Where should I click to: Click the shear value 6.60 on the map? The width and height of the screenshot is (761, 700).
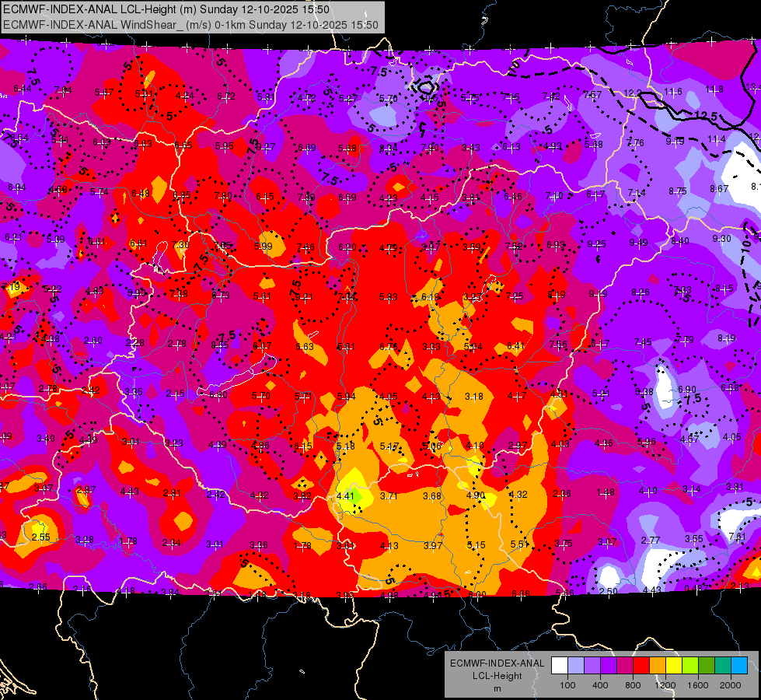coord(218,394)
